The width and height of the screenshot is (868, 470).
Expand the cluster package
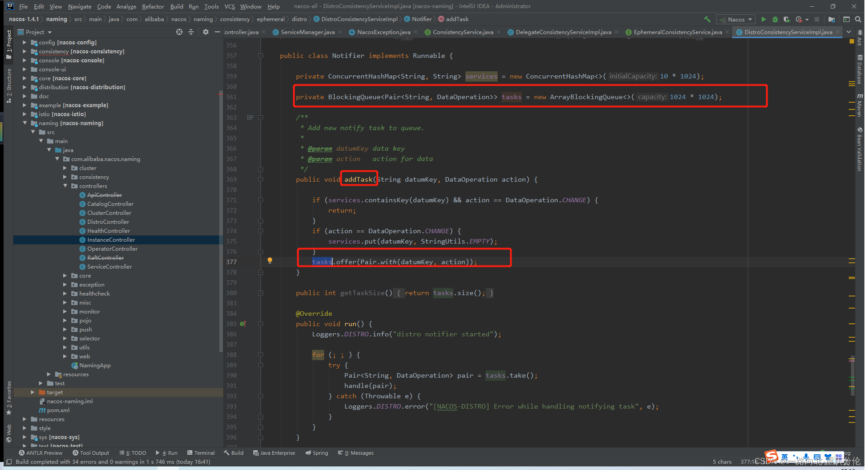[65, 168]
